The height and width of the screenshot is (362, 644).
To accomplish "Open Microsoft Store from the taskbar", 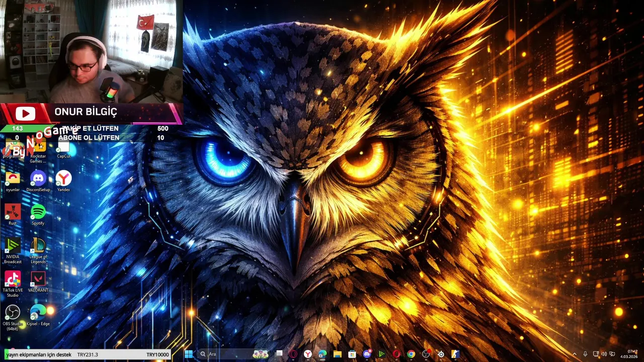I will pos(352,354).
